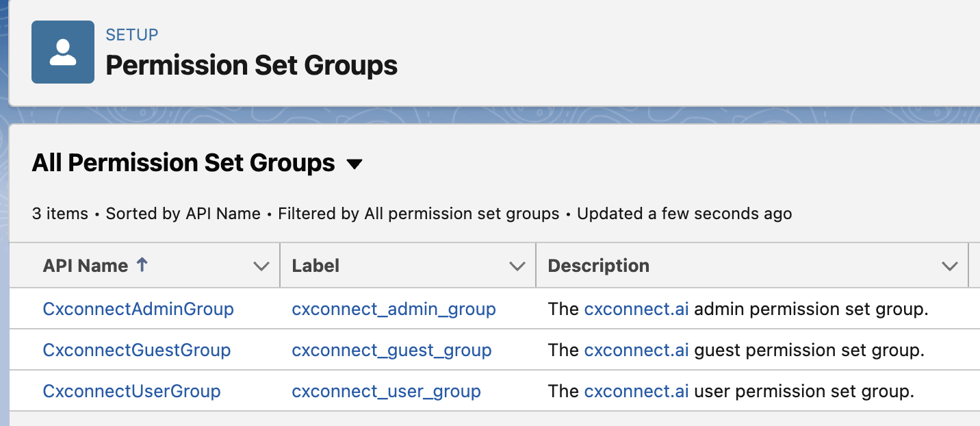Click the All Permission Set Groups list title
The image size is (980, 426).
(183, 163)
